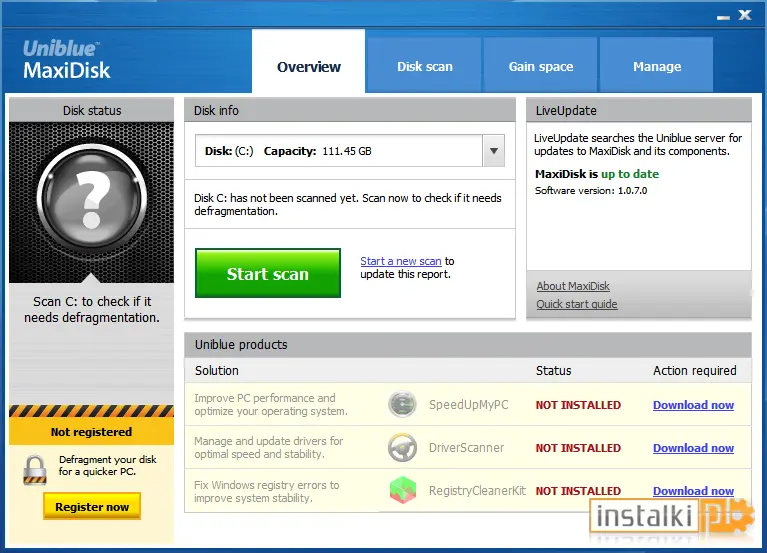Click the Uniblue MaxiDisk logo
767x553 pixels.
pos(67,60)
